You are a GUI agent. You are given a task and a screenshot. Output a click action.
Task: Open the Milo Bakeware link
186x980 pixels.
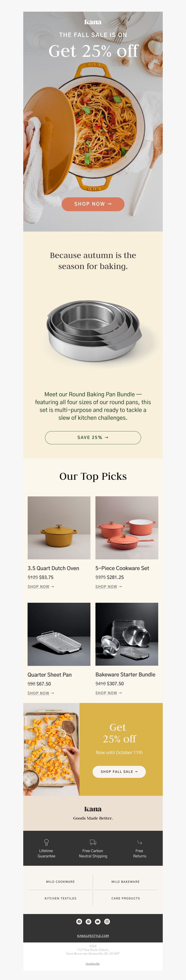pos(126,881)
